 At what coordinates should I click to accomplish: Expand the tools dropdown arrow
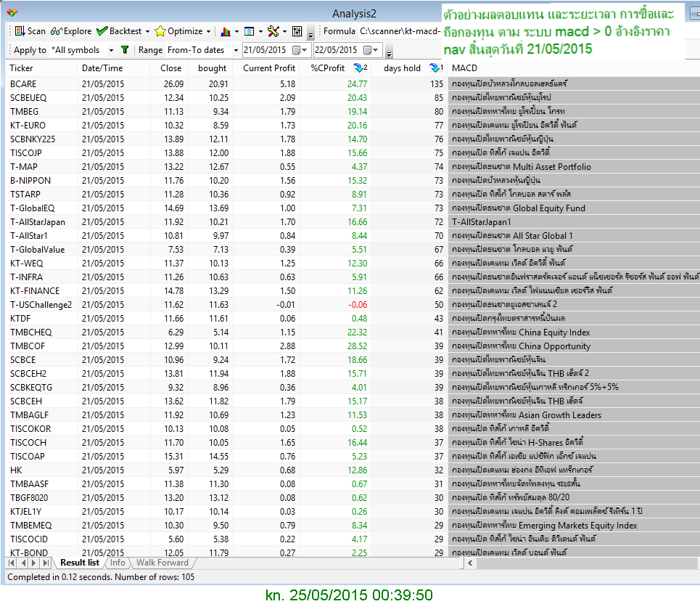click(284, 31)
